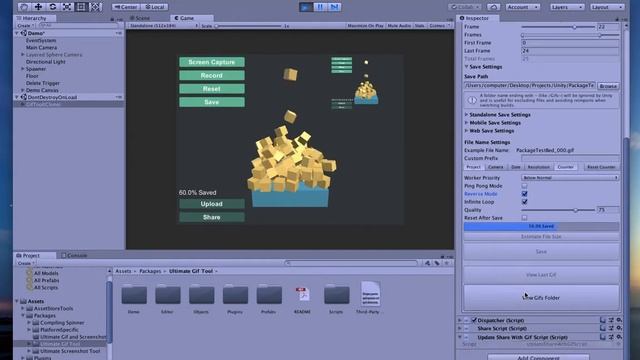The height and width of the screenshot is (360, 640).
Task: Select the Rect Transform tool
Action: 81,7
